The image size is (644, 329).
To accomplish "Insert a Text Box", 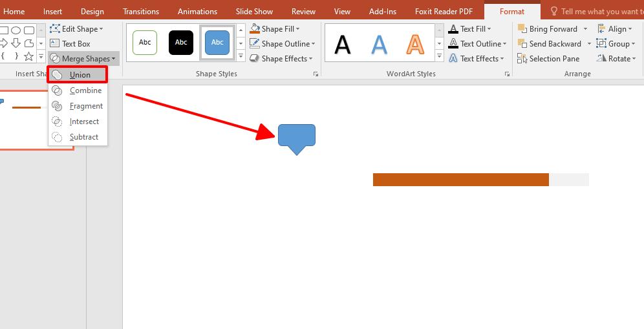I will 70,43.
